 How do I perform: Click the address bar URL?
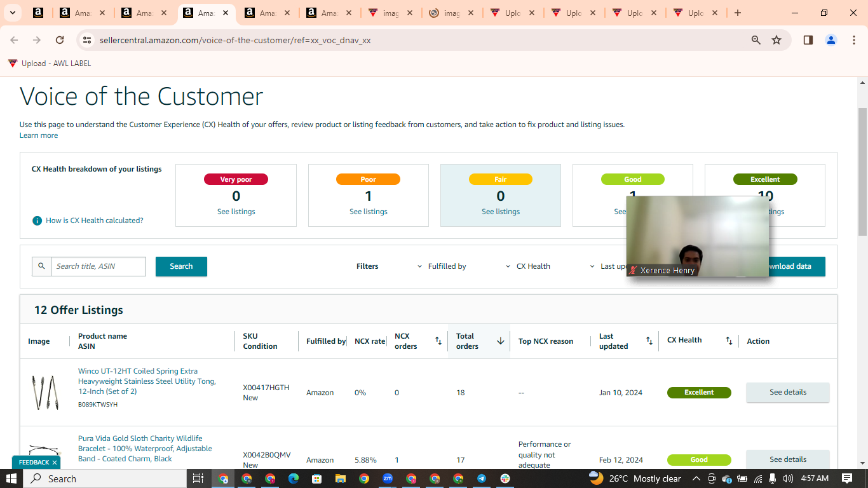235,40
